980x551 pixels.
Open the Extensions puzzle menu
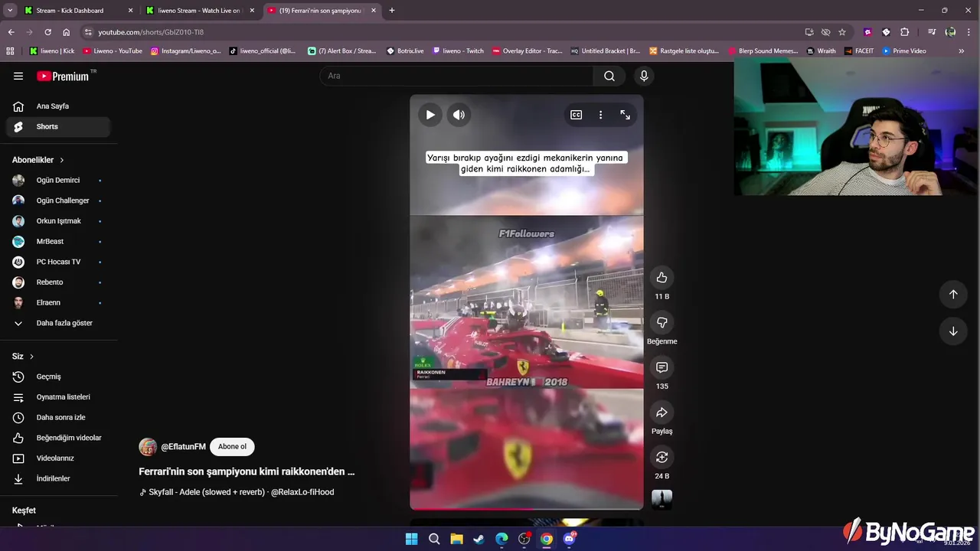(x=904, y=32)
